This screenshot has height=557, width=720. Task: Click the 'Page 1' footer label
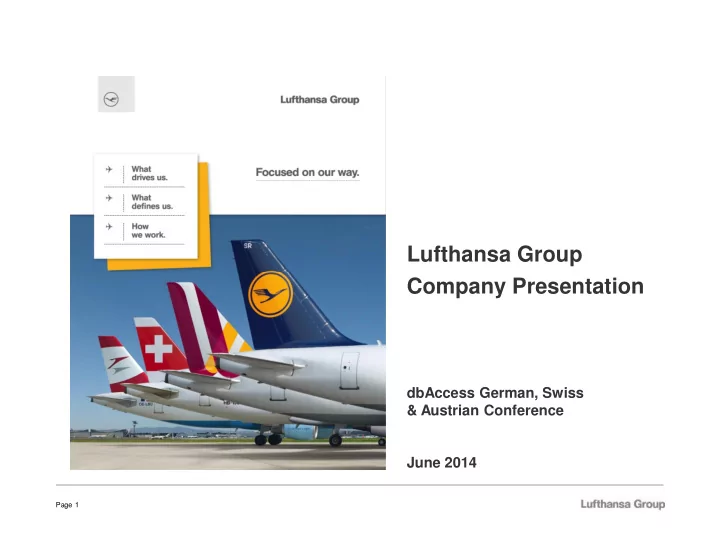tap(67, 505)
